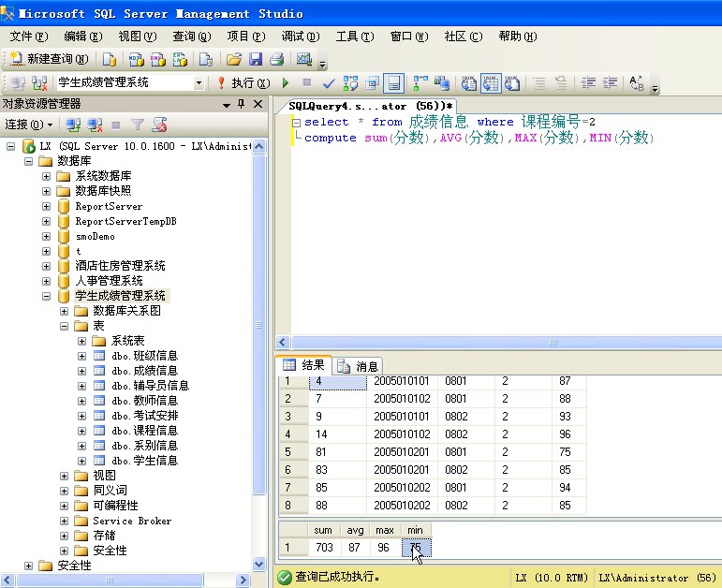Click the Change Connection icon
Viewport: 722px width, 588px height.
[39, 83]
